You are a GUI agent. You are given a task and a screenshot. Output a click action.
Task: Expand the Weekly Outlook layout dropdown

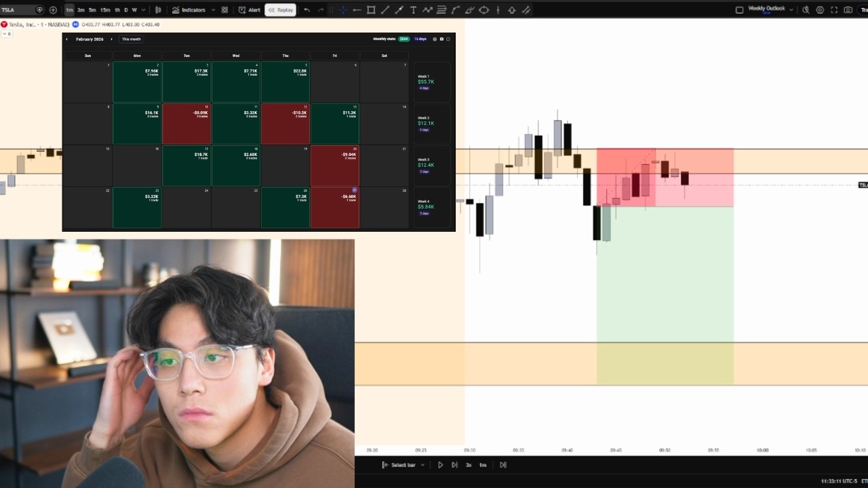791,10
